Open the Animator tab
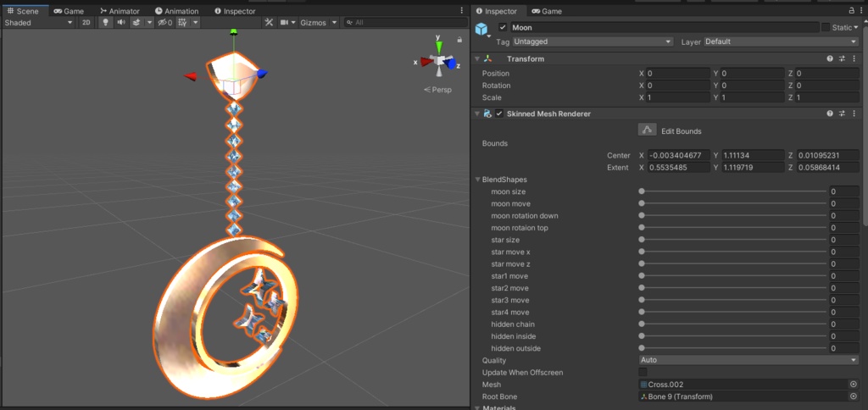Image resolution: width=868 pixels, height=410 pixels. pos(120,11)
